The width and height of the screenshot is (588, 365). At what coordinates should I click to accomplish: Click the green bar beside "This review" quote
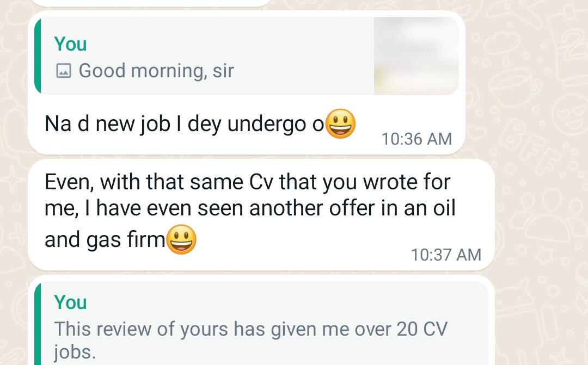click(38, 326)
